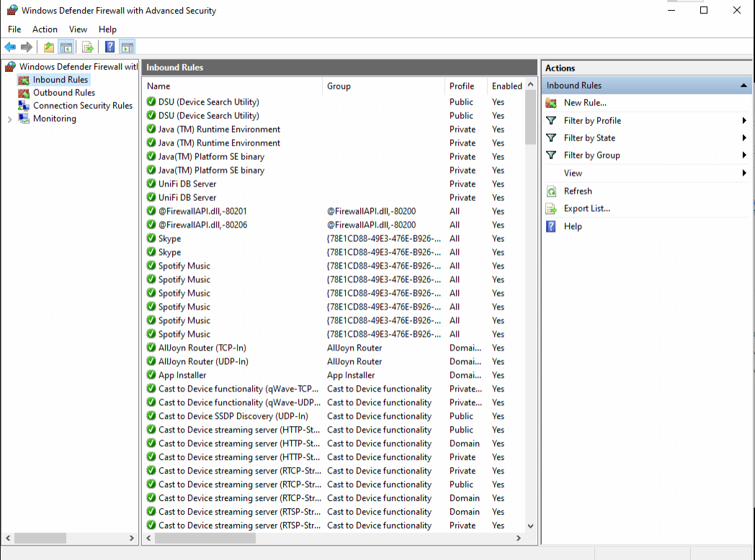Image resolution: width=755 pixels, height=560 pixels.
Task: Toggle the Show/Hide Action Pane icon
Action: (128, 48)
